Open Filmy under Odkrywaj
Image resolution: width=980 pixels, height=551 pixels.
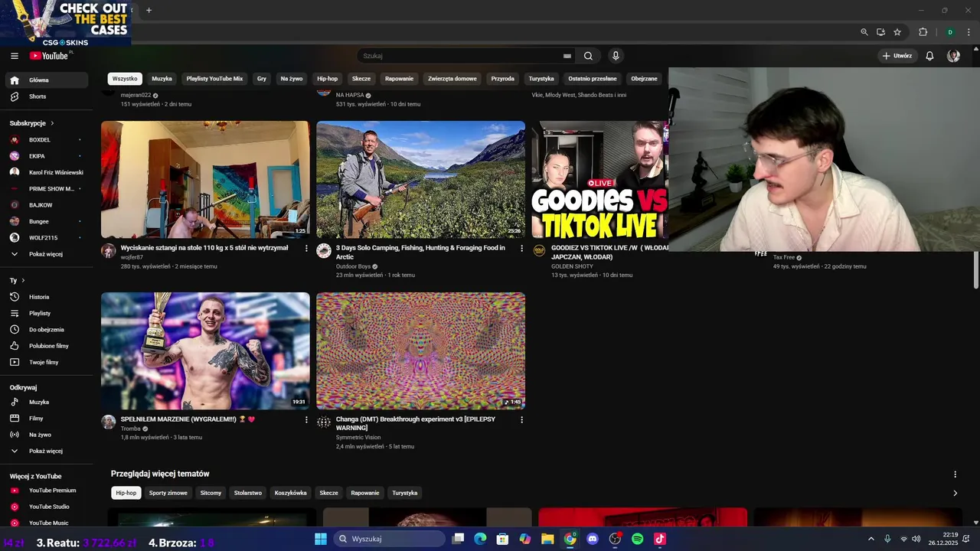47,419
